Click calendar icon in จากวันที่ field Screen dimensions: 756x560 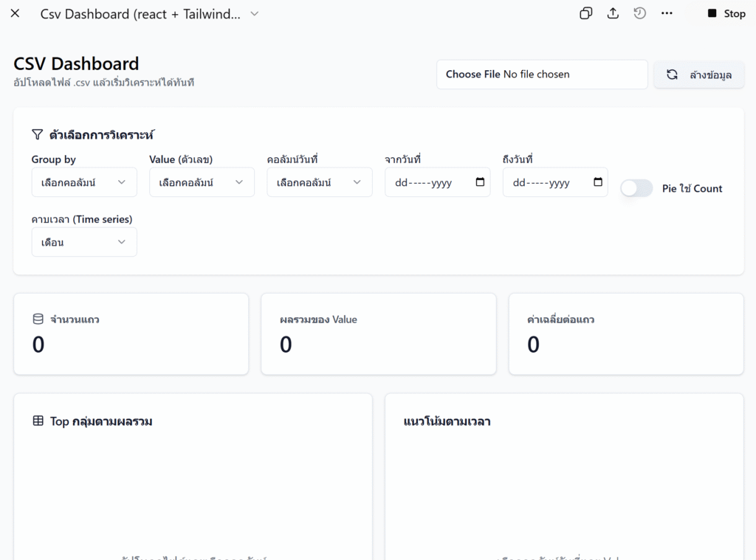pos(480,182)
